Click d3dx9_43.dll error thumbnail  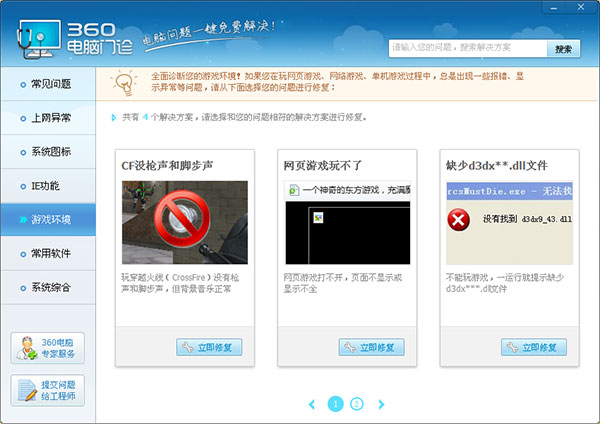click(x=510, y=222)
